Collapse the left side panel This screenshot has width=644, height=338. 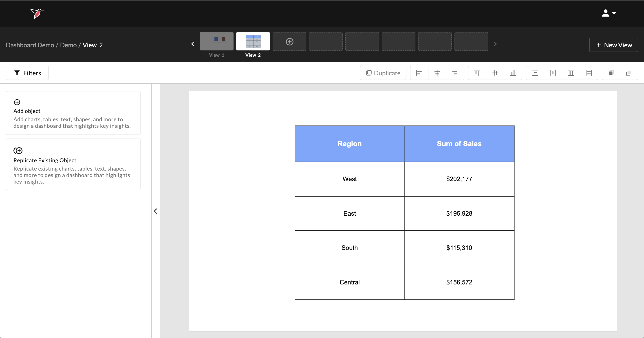tap(156, 211)
